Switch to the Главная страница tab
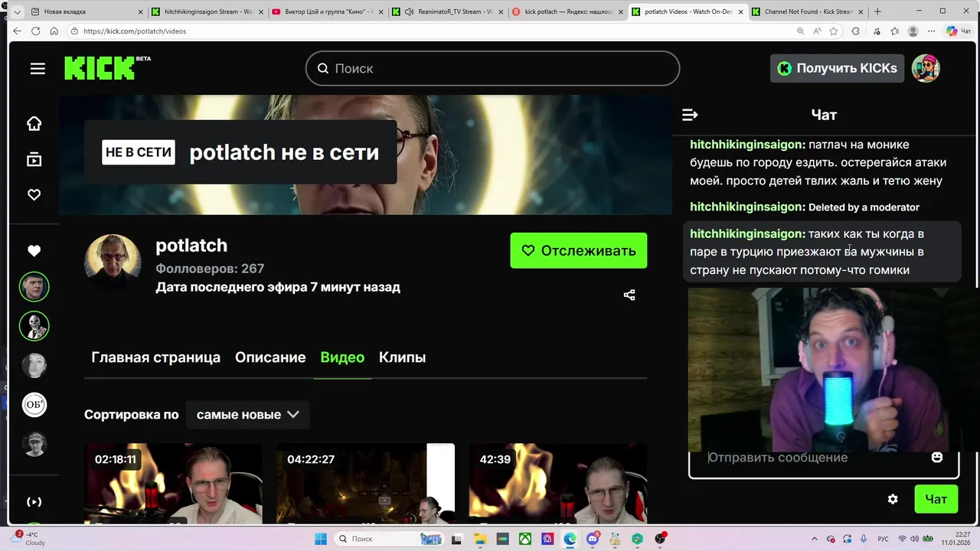This screenshot has width=980, height=551. click(155, 357)
